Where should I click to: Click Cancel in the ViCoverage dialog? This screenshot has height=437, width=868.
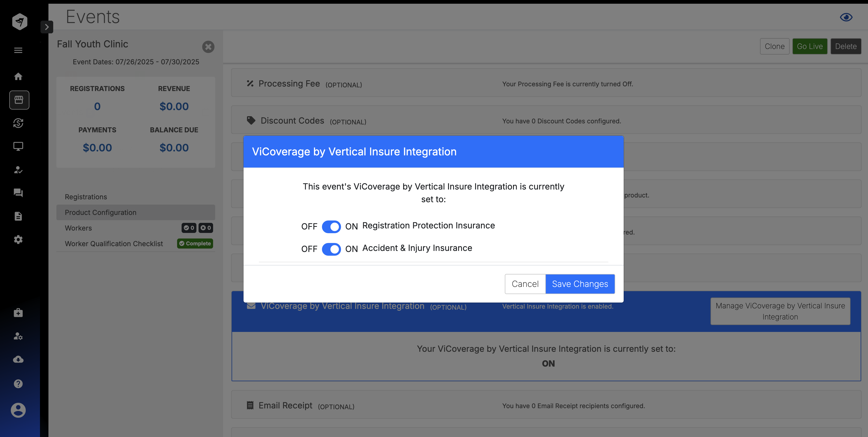525,284
